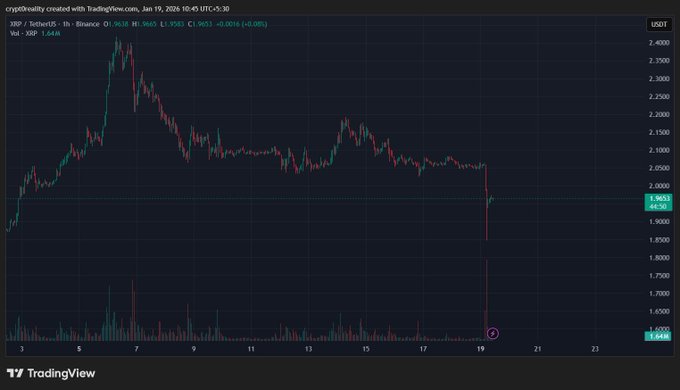Click the close price value C1.9653

coord(200,24)
